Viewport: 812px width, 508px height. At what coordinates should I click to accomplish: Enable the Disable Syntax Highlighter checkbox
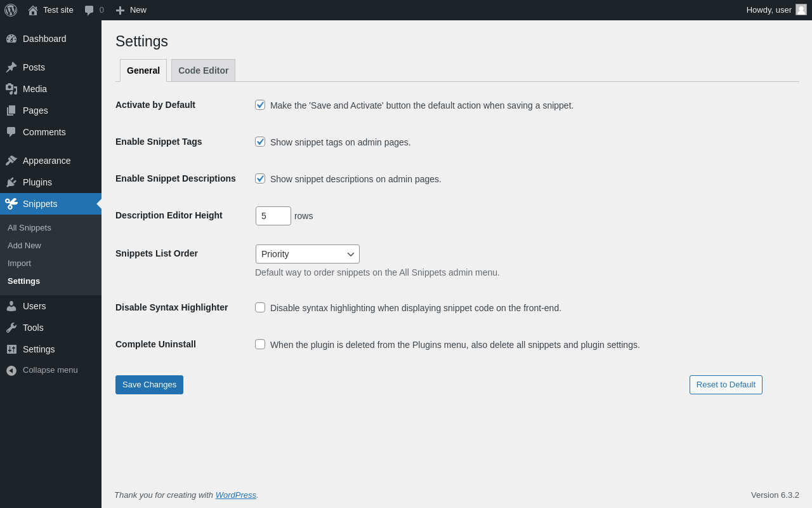pyautogui.click(x=260, y=307)
